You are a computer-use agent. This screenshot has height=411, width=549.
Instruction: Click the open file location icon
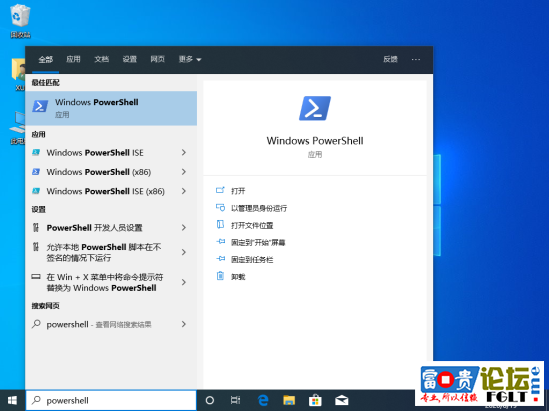pyautogui.click(x=220, y=224)
